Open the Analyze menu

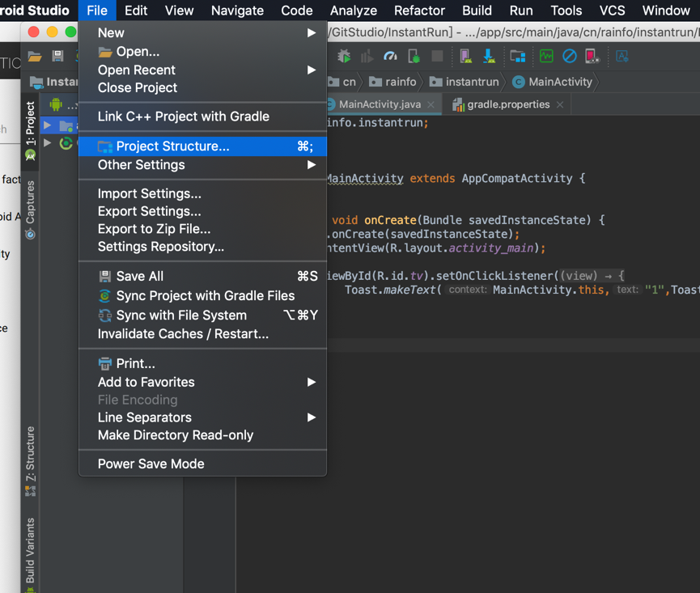(354, 11)
